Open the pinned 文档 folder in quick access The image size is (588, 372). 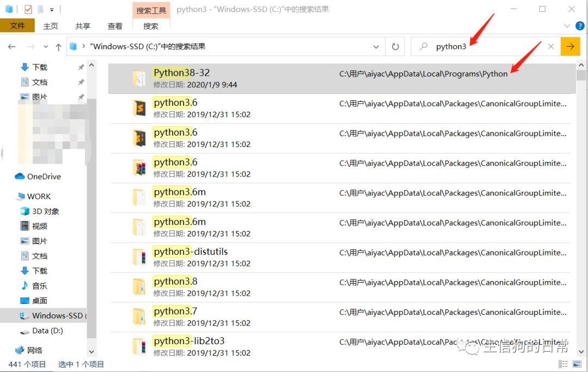pyautogui.click(x=40, y=82)
